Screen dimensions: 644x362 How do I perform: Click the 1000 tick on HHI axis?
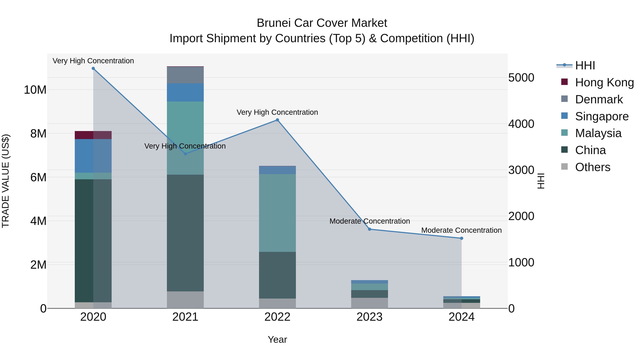click(521, 263)
